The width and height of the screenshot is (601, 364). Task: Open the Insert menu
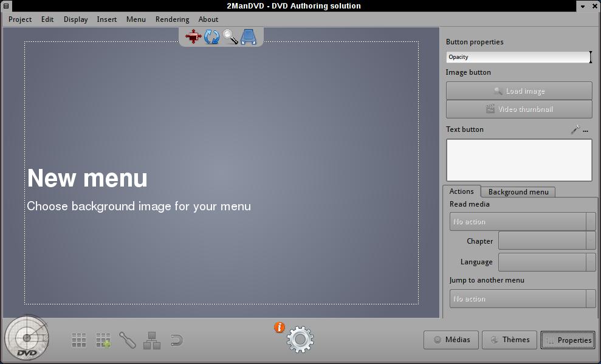pos(106,19)
